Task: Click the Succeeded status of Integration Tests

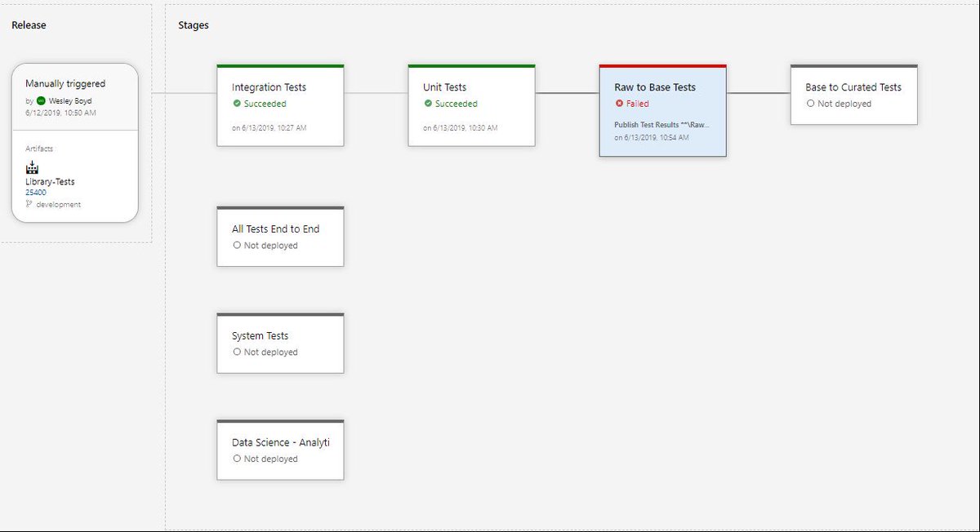Action: click(265, 104)
